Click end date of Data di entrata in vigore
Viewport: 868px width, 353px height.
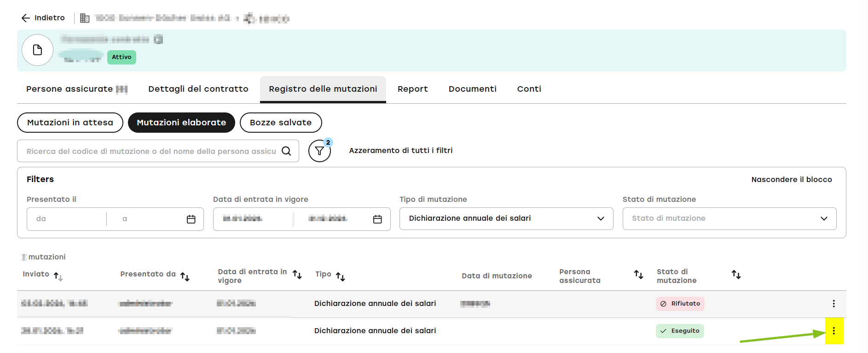328,218
